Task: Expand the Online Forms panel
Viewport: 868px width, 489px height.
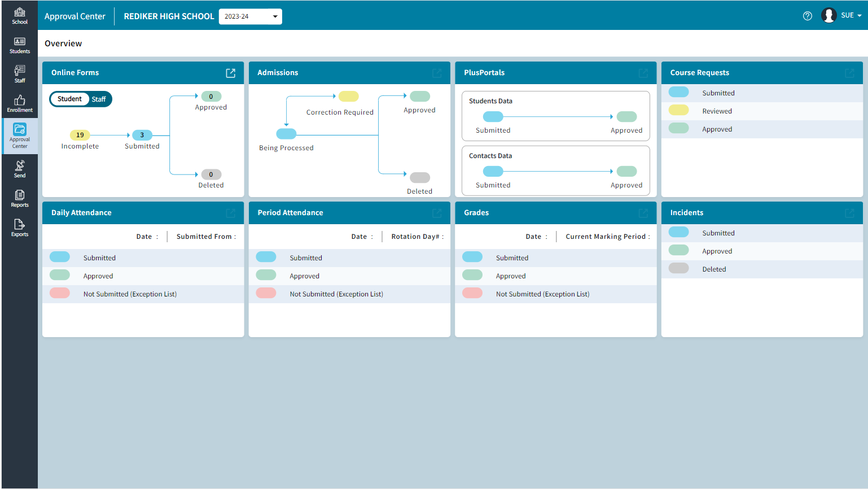Action: tap(230, 73)
